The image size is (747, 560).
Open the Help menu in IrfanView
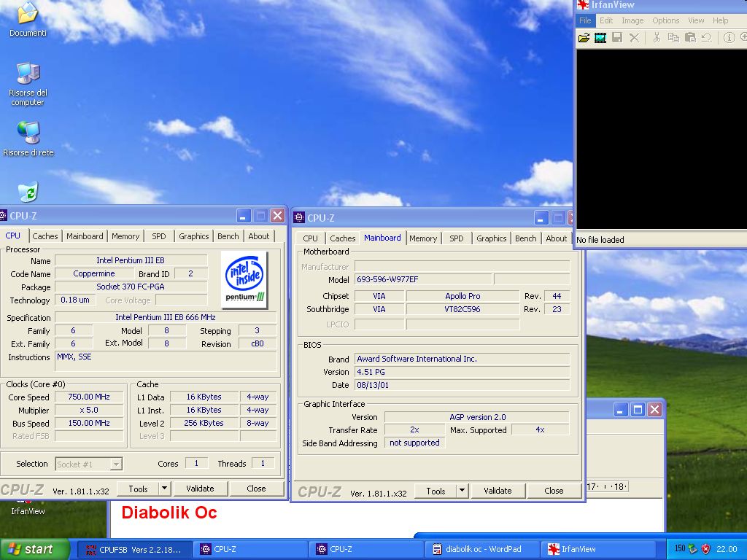(720, 20)
